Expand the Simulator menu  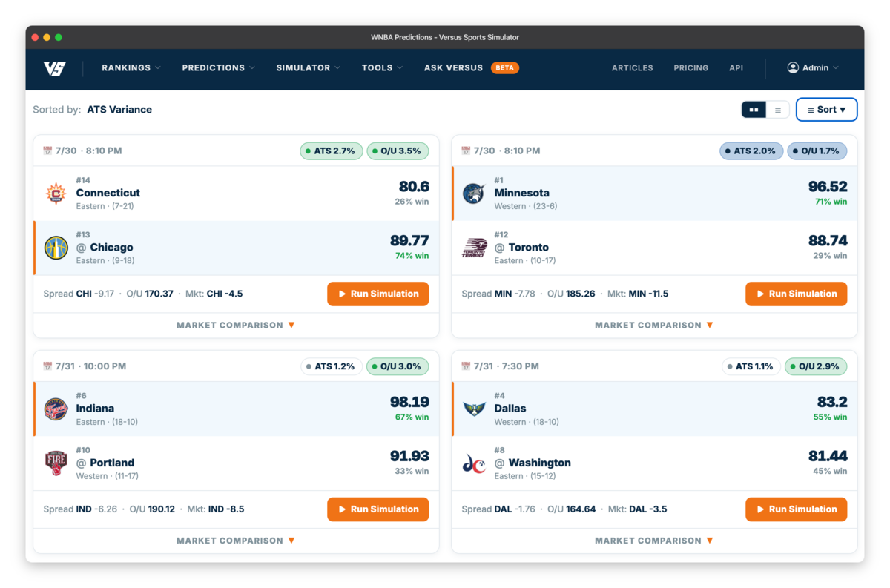(309, 67)
